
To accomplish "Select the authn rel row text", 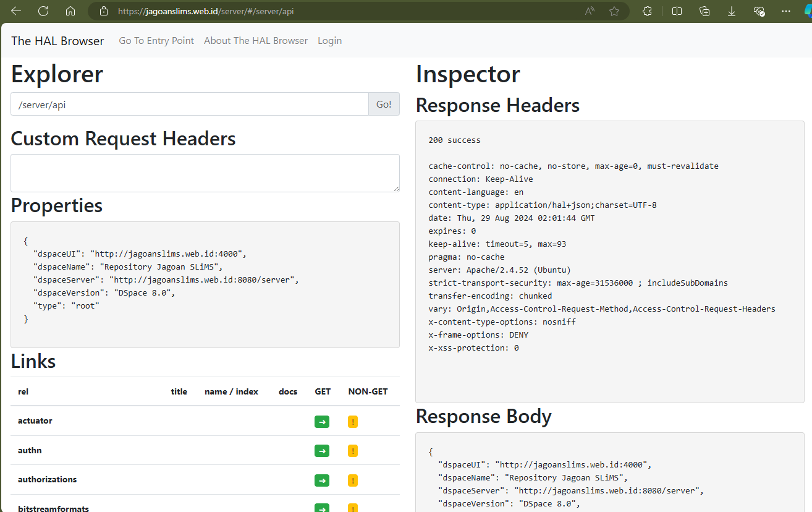I will 30,450.
